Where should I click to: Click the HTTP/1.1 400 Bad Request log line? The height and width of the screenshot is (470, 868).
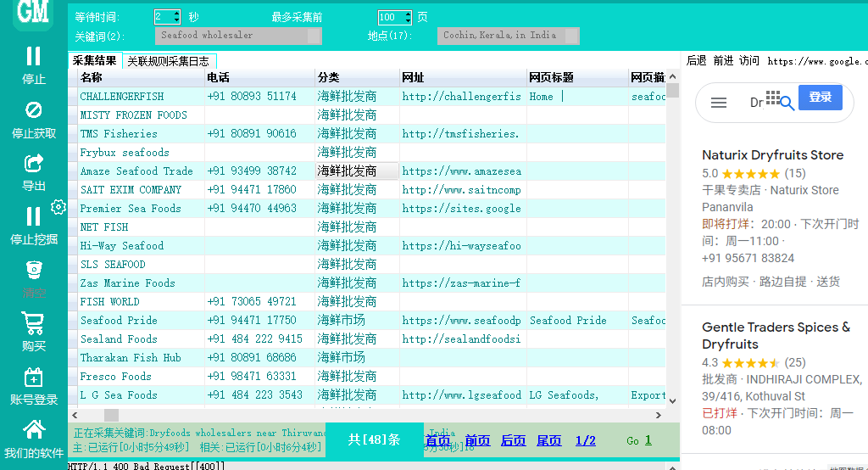click(146, 466)
